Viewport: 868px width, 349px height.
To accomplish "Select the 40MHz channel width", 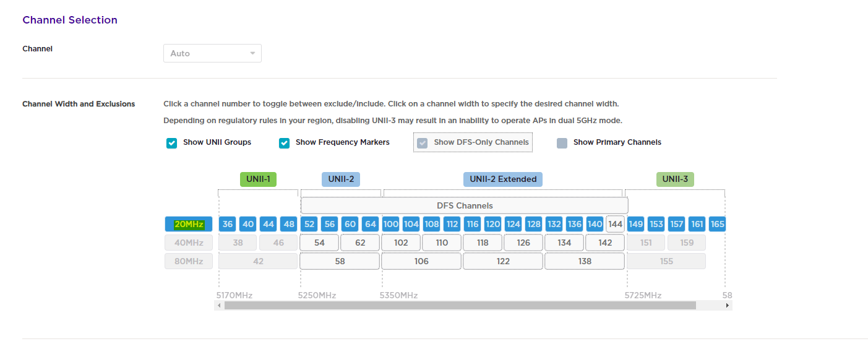I will point(189,243).
